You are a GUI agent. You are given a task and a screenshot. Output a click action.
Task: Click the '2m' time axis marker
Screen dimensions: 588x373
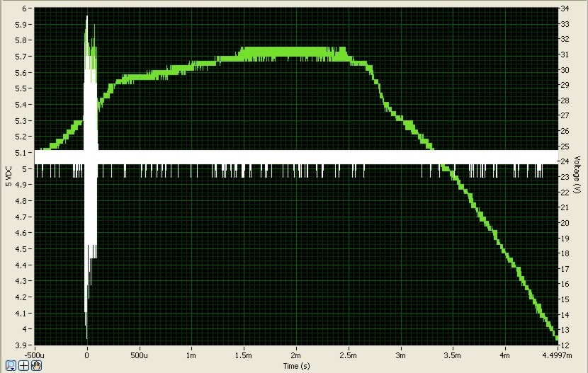pyautogui.click(x=296, y=355)
